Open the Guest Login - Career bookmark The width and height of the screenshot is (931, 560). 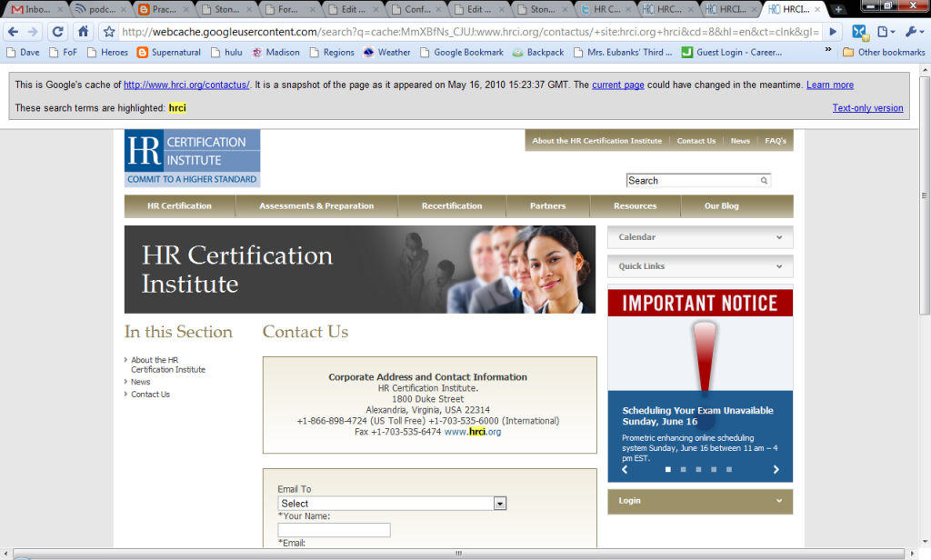point(732,52)
